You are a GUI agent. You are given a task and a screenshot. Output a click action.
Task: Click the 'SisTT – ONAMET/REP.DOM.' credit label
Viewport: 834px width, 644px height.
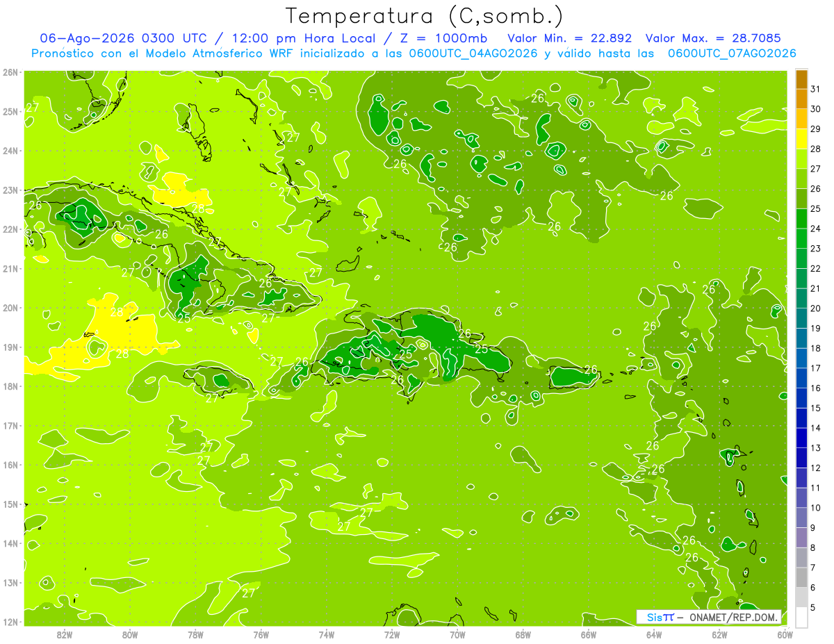coord(708,617)
